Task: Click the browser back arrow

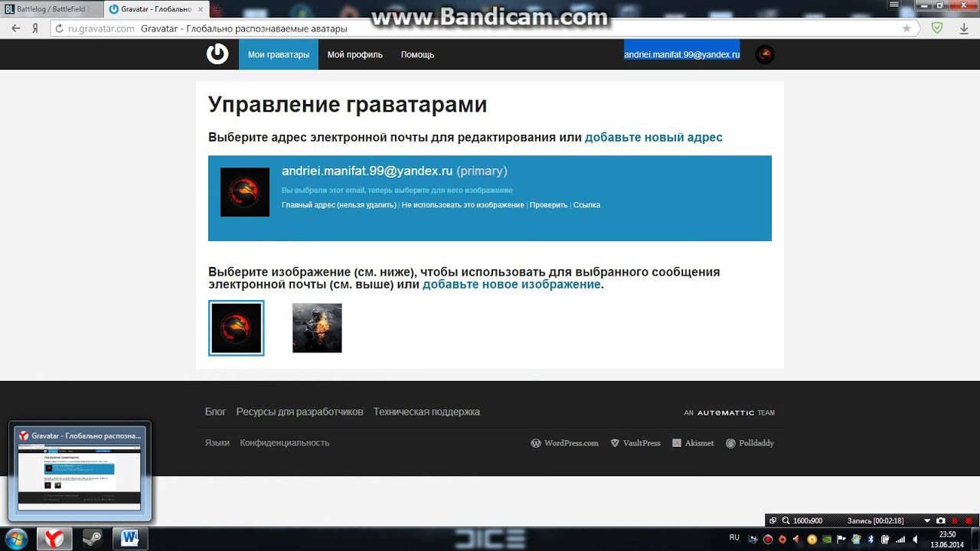Action: (15, 28)
